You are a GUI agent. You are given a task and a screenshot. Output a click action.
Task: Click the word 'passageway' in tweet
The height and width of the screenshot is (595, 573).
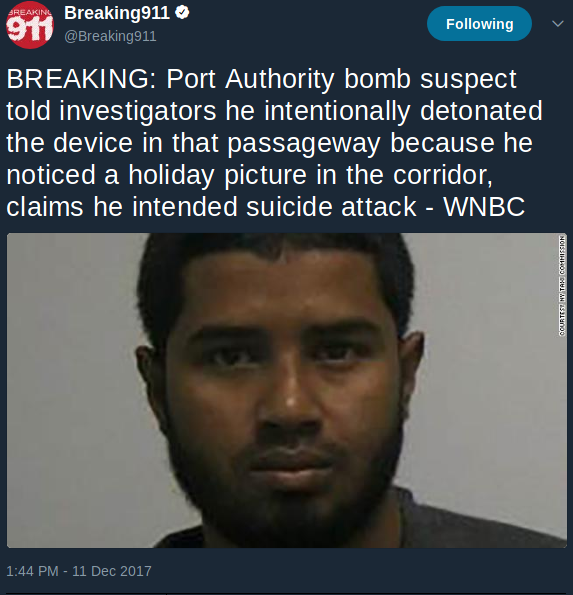(304, 143)
